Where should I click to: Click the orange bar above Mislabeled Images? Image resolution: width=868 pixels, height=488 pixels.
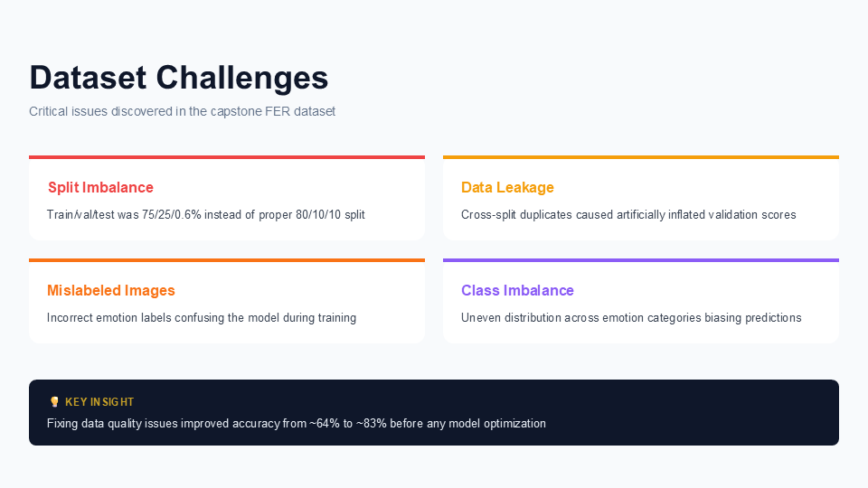coord(227,260)
